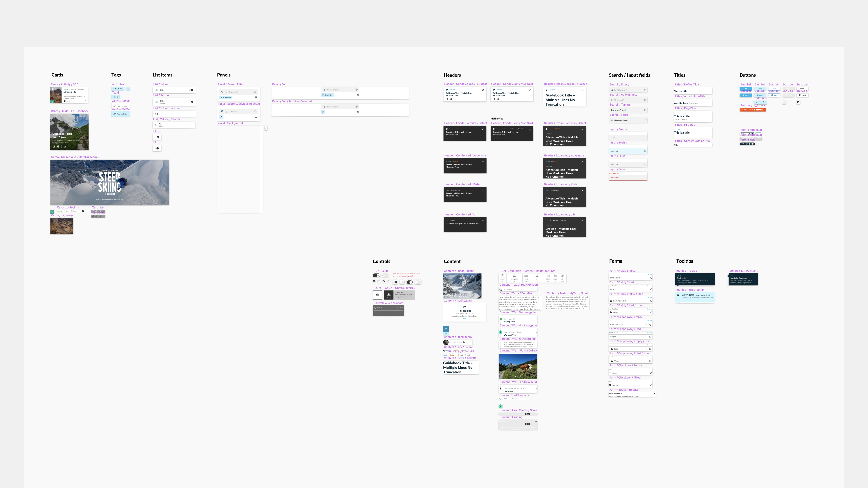Close the Lift Title condensed header

[483, 221]
